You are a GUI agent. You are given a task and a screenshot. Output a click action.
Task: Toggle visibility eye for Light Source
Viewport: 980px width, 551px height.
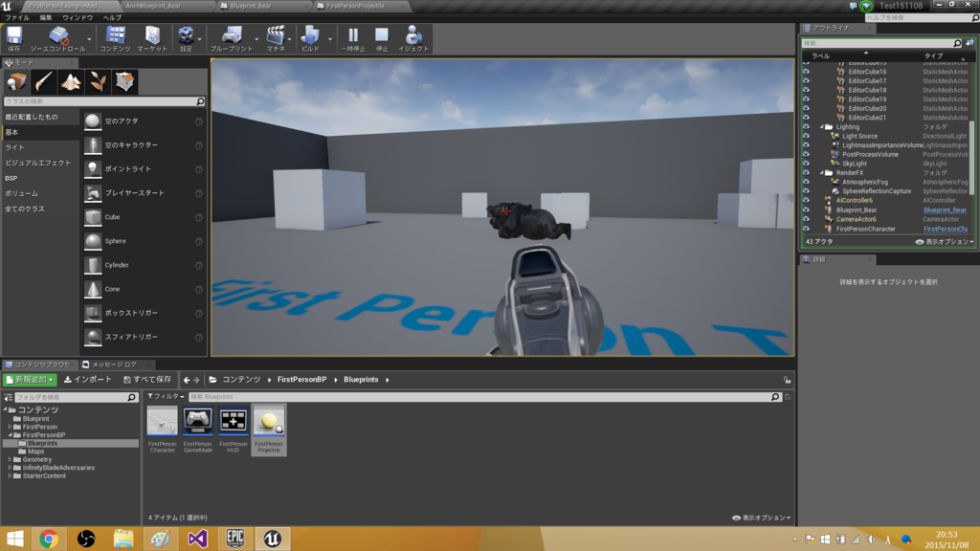click(806, 136)
